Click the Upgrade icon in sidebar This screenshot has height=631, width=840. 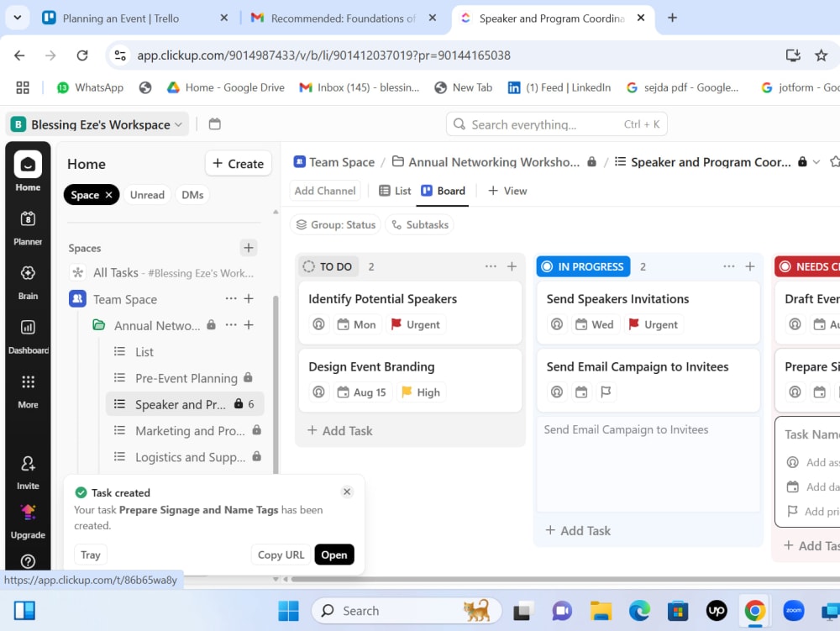click(x=28, y=512)
